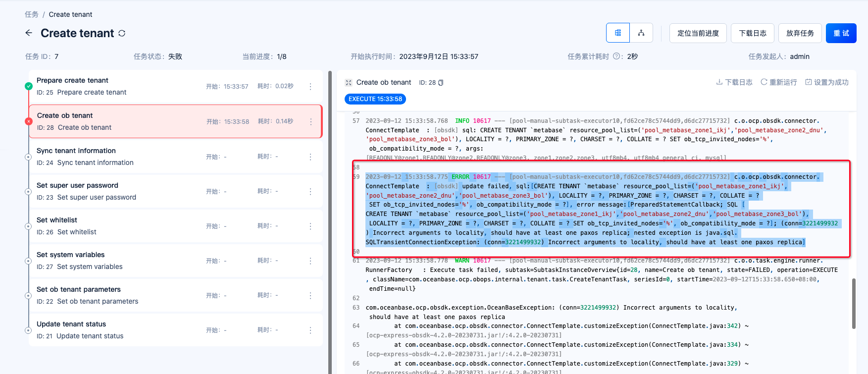Click the 定位当前进度 button
Screen dimensions: 868x374
[698, 33]
